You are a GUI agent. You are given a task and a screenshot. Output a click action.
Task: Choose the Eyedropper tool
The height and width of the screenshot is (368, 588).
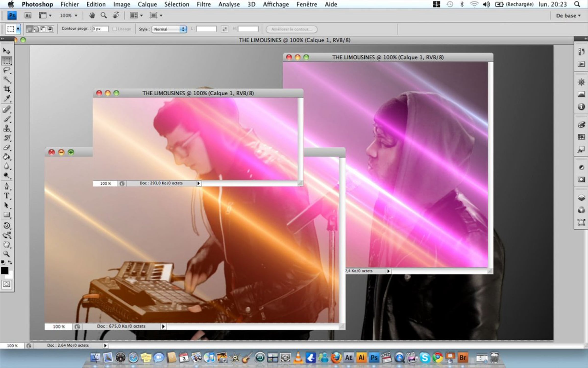(x=7, y=99)
